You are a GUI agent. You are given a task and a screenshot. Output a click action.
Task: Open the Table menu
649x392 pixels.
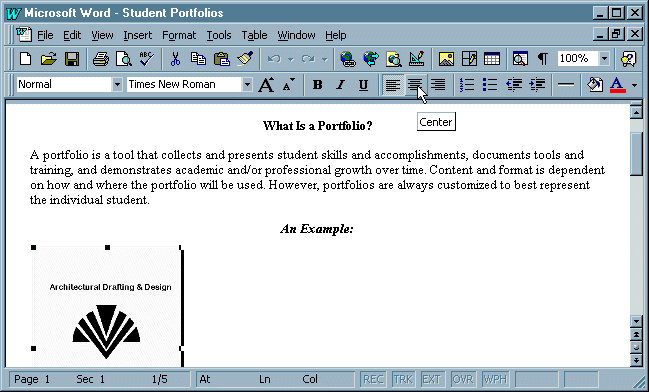point(254,36)
